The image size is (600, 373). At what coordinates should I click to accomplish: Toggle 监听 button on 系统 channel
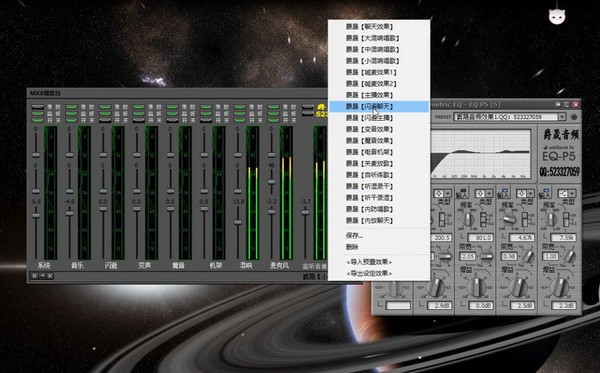(38, 113)
